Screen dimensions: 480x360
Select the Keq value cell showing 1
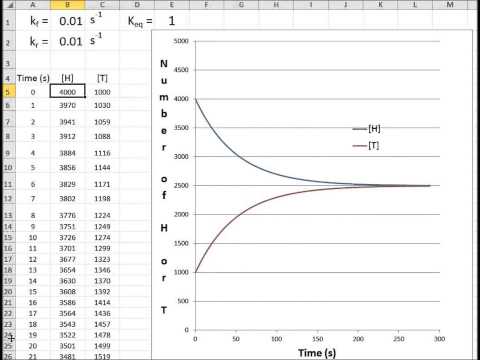[x=171, y=21]
